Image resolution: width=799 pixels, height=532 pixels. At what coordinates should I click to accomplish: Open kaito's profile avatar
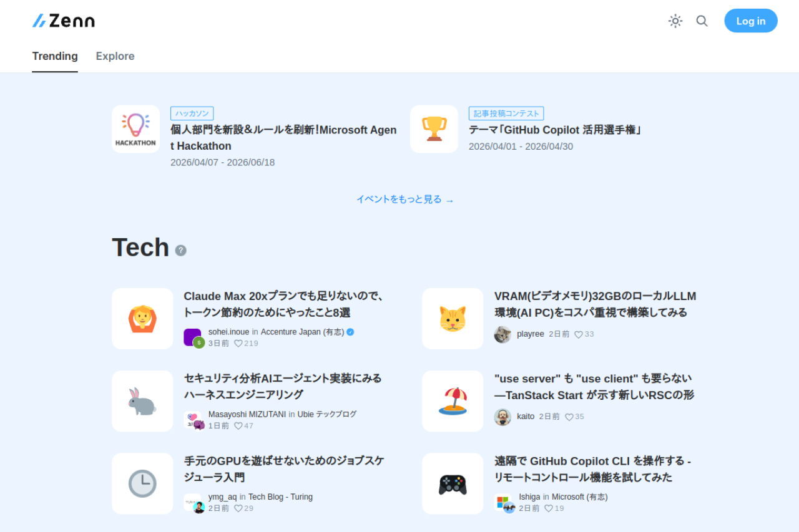click(x=502, y=417)
